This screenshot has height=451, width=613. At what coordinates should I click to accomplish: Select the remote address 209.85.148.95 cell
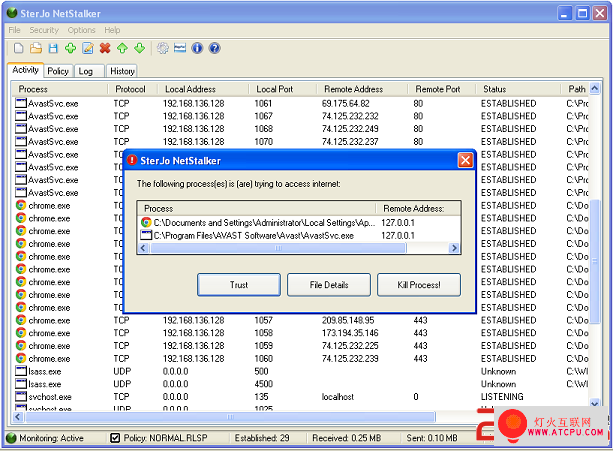click(x=348, y=320)
